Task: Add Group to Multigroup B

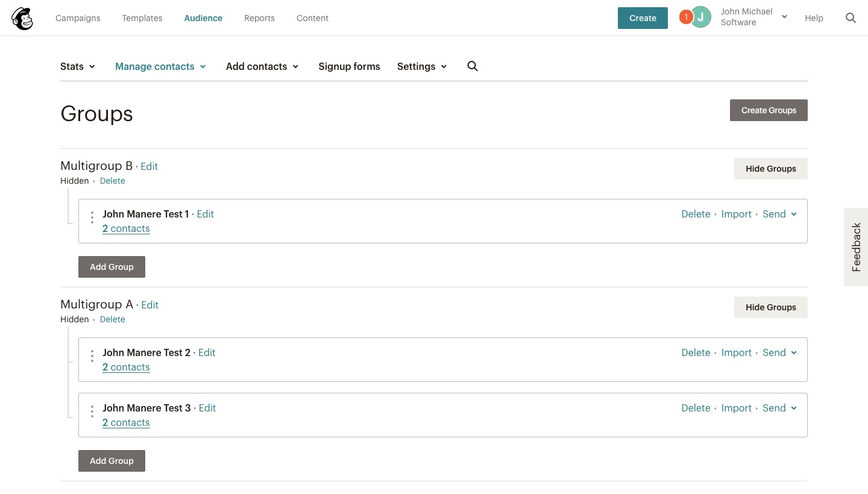Action: (x=112, y=267)
